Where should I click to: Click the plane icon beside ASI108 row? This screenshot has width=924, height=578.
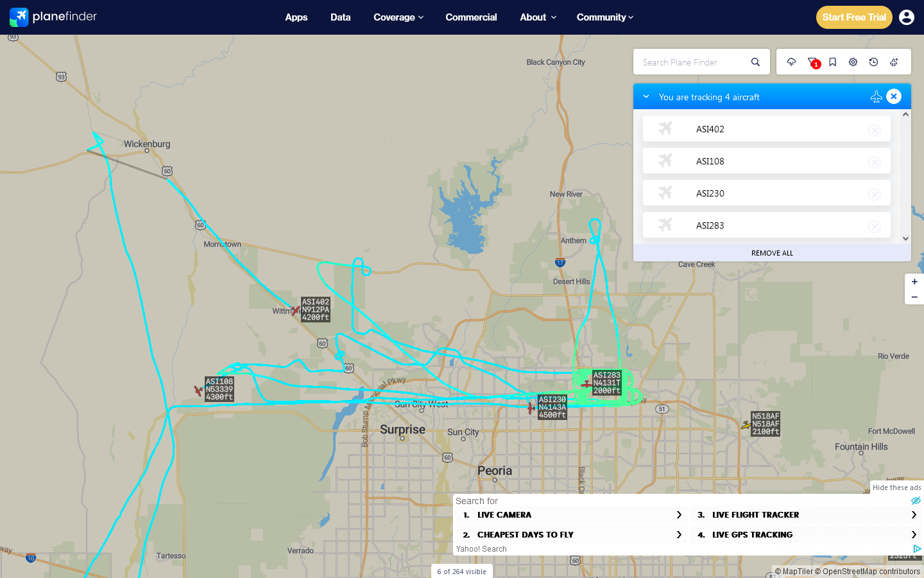pyautogui.click(x=665, y=161)
